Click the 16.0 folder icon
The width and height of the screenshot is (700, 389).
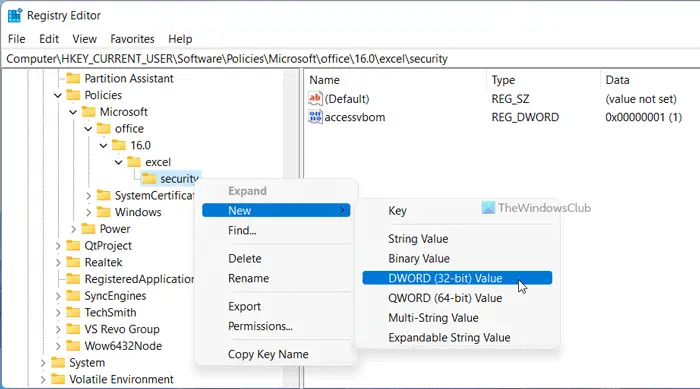pos(119,145)
